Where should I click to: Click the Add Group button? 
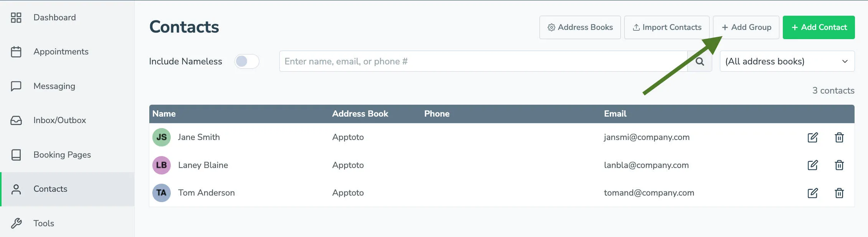tap(746, 27)
